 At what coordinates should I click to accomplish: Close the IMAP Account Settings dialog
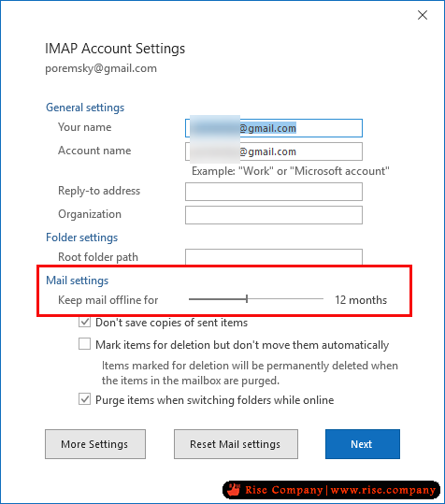pos(423,15)
